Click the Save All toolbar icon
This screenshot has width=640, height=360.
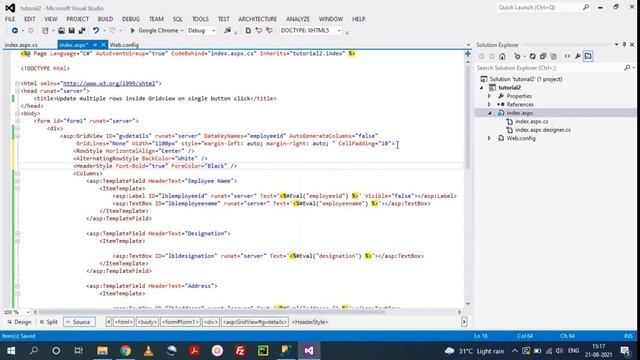(x=82, y=31)
